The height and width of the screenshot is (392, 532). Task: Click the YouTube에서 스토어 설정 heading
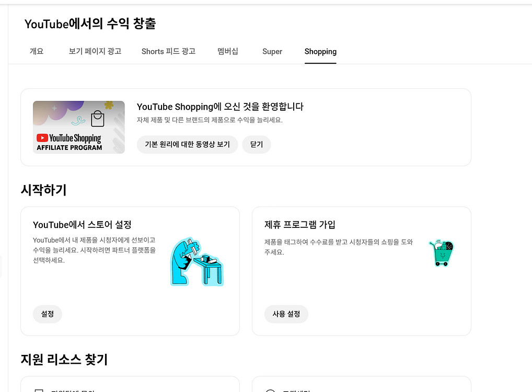pyautogui.click(x=82, y=225)
